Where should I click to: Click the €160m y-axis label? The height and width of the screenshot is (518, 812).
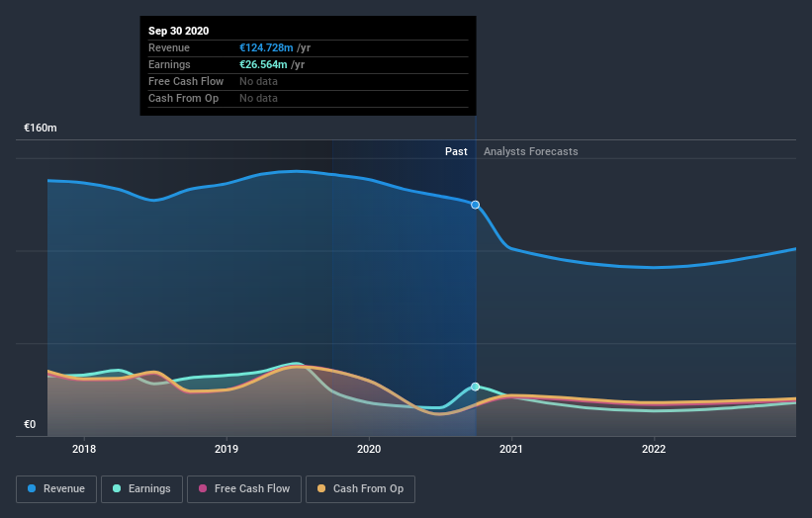click(x=41, y=128)
